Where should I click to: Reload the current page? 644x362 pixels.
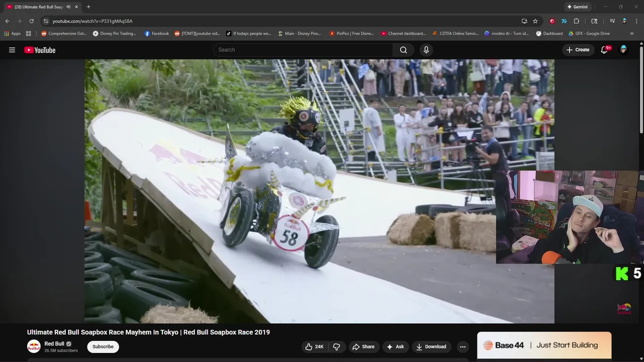tap(31, 21)
